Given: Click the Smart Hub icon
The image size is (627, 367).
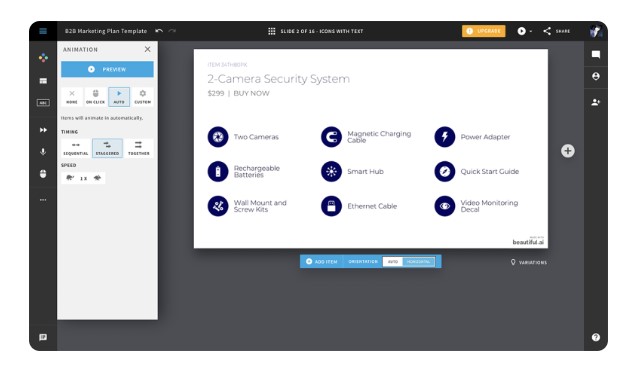Looking at the screenshot, I should click(x=331, y=172).
